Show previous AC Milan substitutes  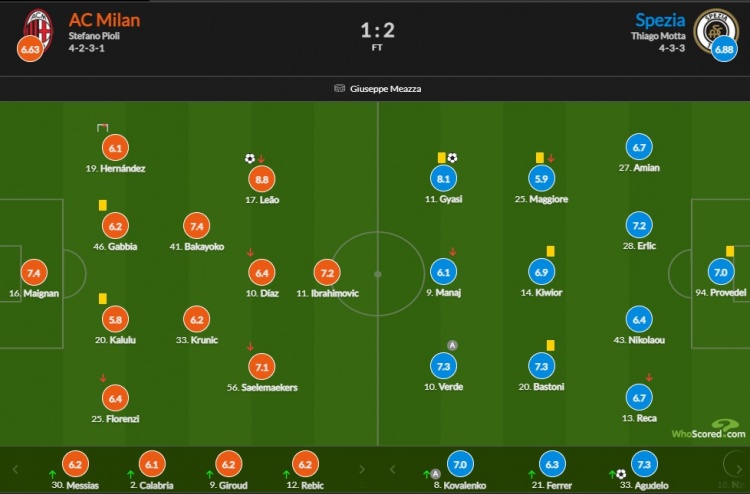(15, 469)
